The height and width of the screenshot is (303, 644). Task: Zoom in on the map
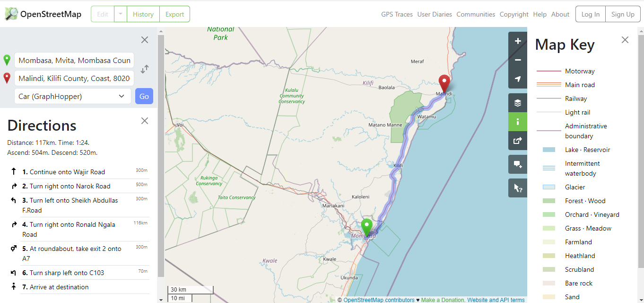518,41
